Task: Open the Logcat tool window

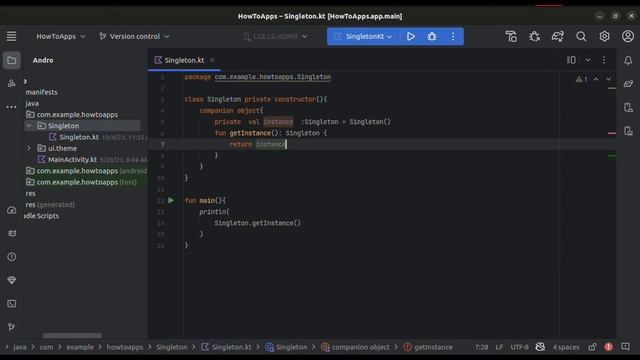Action: [11, 233]
